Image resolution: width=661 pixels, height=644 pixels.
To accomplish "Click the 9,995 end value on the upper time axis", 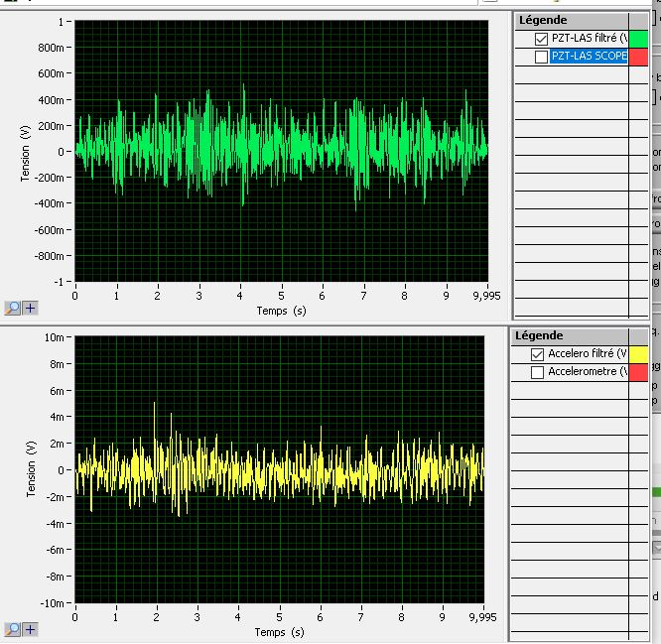I will pyautogui.click(x=486, y=296).
